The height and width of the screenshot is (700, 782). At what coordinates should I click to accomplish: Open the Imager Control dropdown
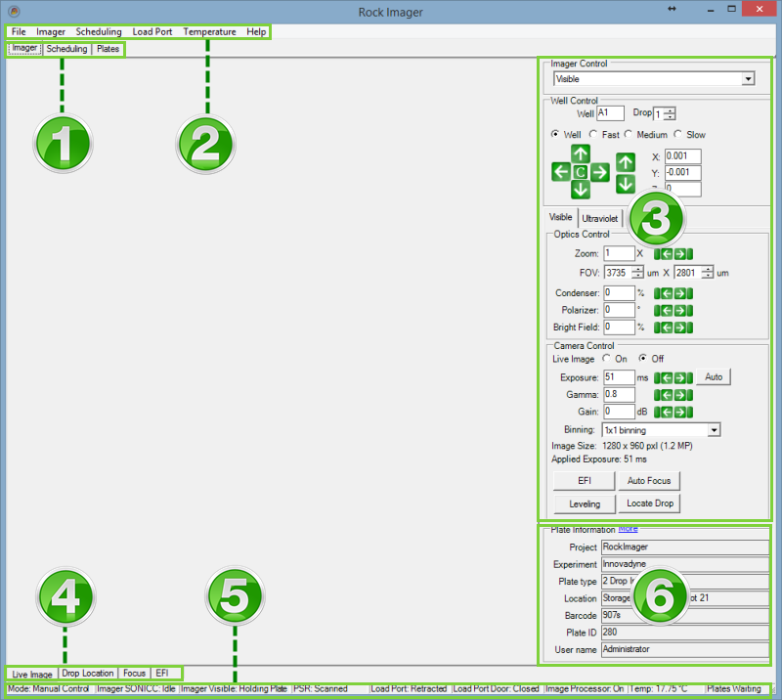pyautogui.click(x=748, y=79)
